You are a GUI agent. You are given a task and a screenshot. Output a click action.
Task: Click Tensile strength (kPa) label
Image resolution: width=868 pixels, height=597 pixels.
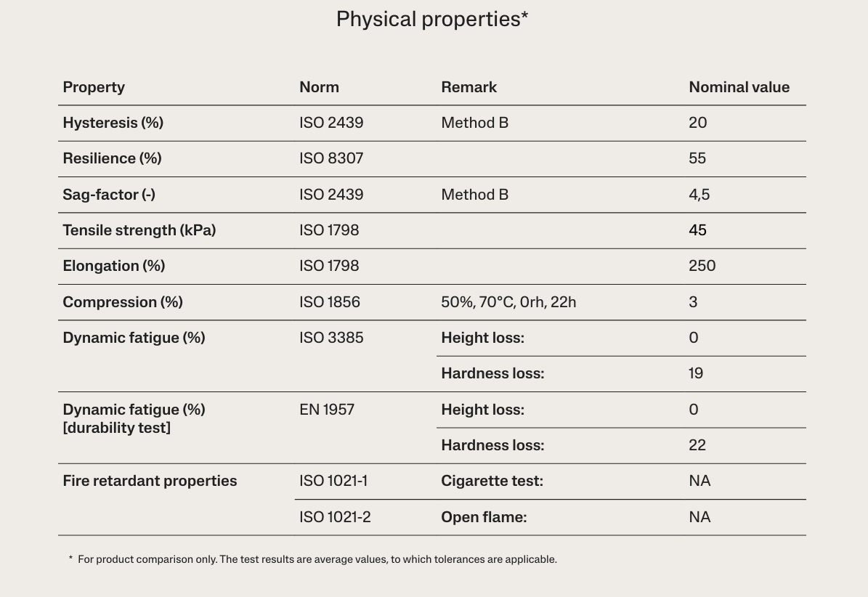139,230
